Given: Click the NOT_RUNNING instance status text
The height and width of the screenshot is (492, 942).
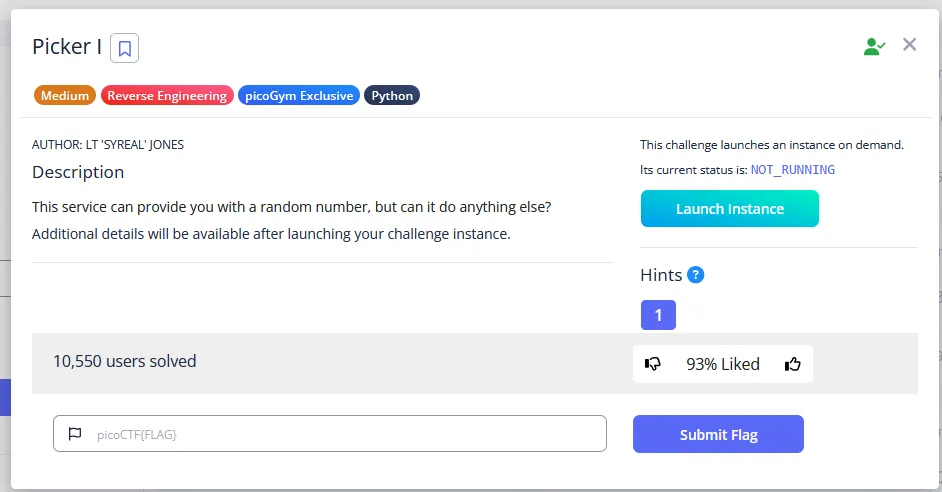Looking at the screenshot, I should pyautogui.click(x=793, y=170).
